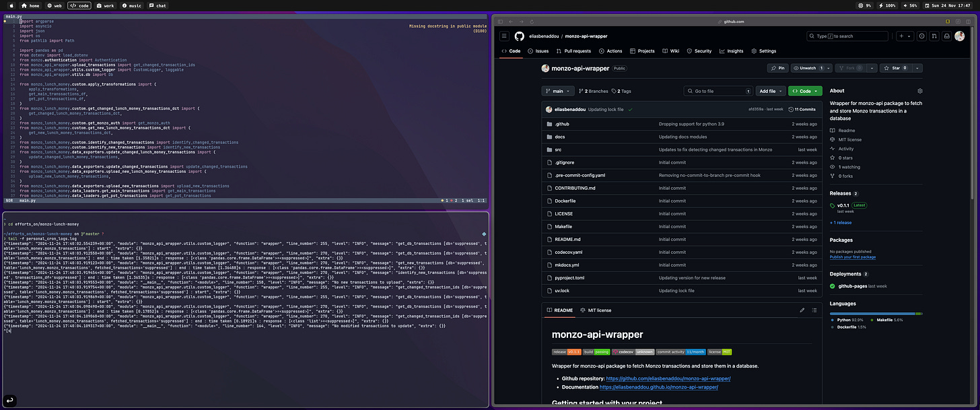980x410 pixels.
Task: Open the user avatar menu in GitHub header
Action: click(960, 36)
